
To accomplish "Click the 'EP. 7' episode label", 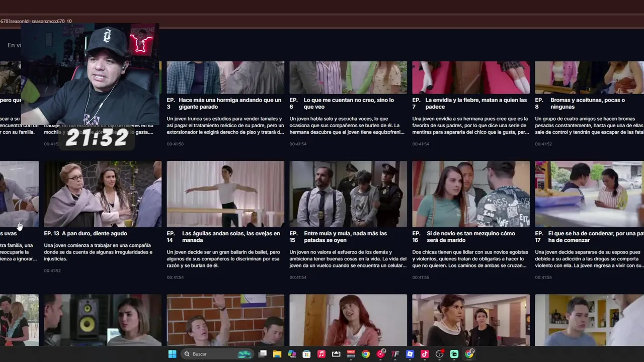I will [x=416, y=104].
